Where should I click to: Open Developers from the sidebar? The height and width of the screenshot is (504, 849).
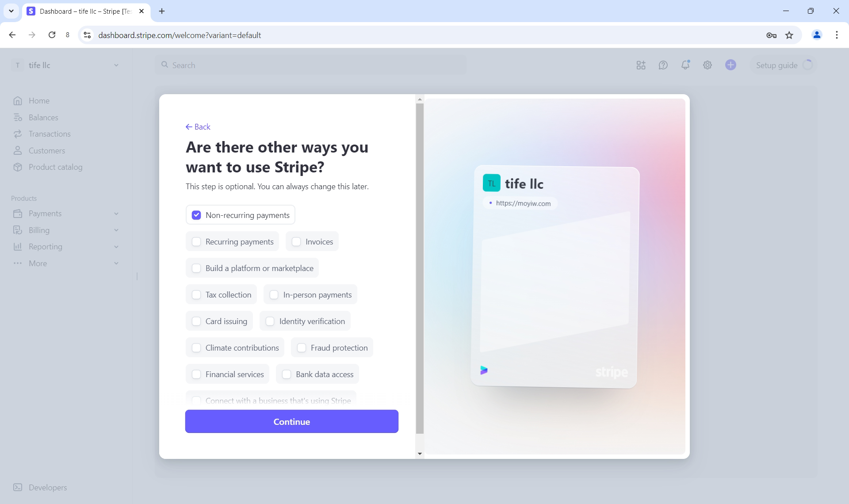click(x=47, y=487)
